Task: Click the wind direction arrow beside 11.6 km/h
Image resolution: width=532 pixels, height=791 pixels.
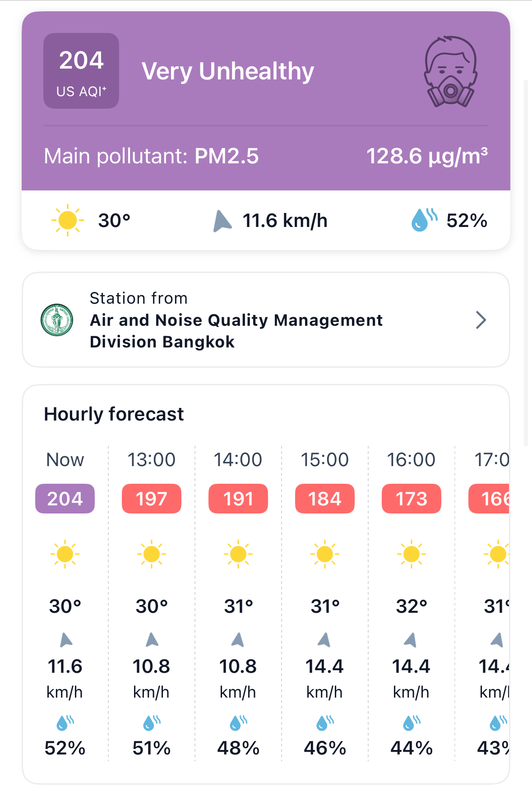Action: pos(222,221)
